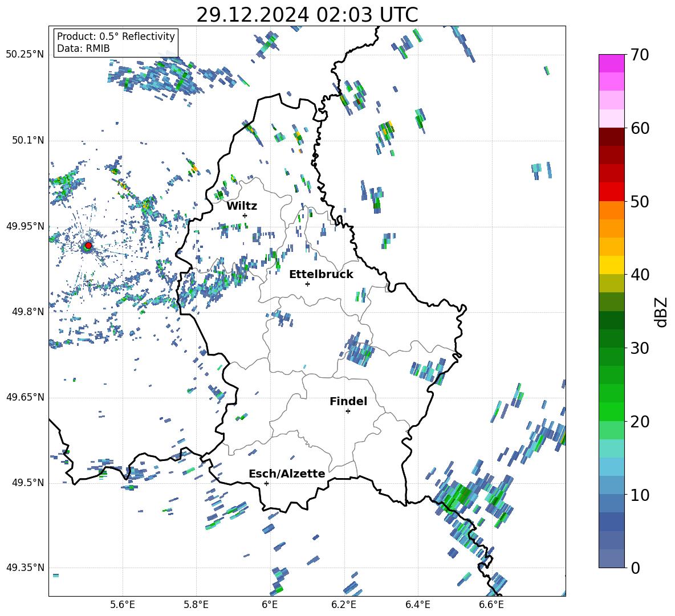The height and width of the screenshot is (616, 675).
Task: Click the 50 colorbar tick label
Action: [640, 202]
